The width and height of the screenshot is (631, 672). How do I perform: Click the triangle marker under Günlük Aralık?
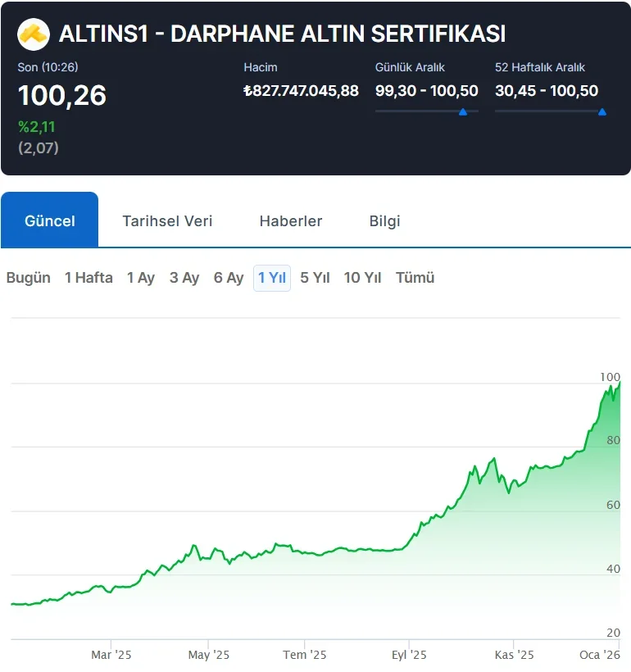tap(465, 112)
